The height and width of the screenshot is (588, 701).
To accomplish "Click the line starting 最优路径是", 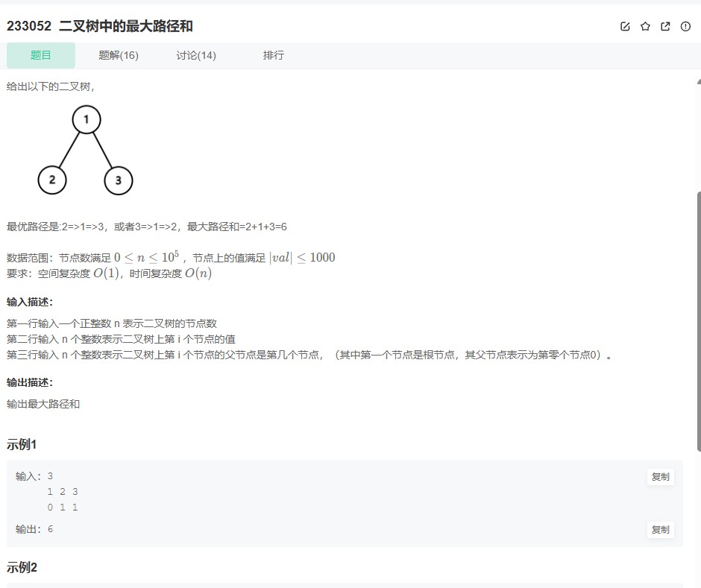I will point(147,227).
